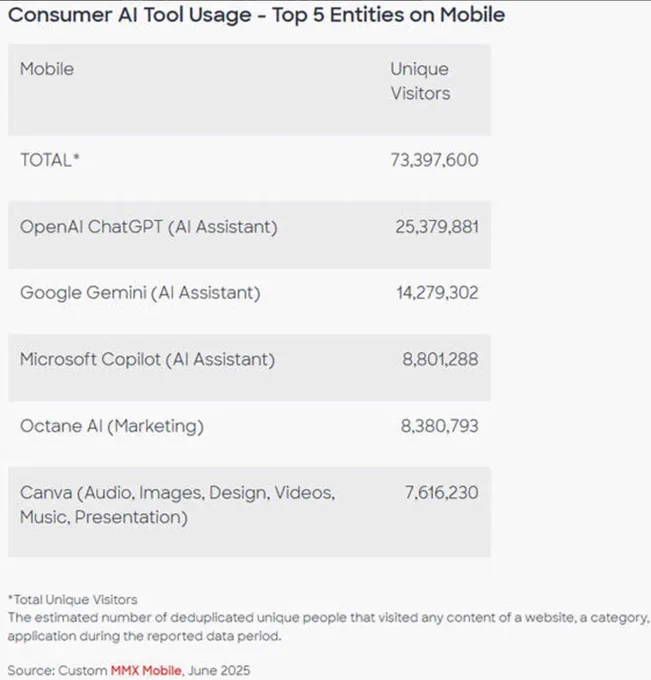Select the Octane AI (Marketing) row
Image resolution: width=651 pixels, height=680 pixels.
coord(249,434)
